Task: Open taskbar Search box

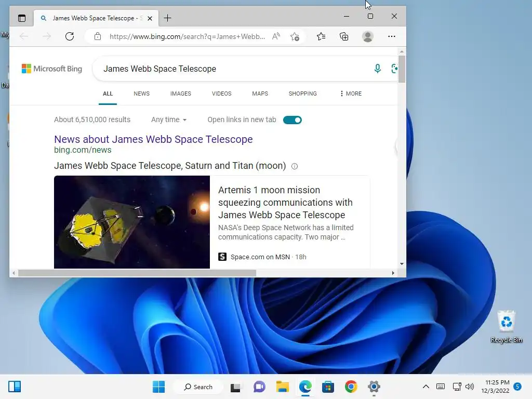Action: 198,387
